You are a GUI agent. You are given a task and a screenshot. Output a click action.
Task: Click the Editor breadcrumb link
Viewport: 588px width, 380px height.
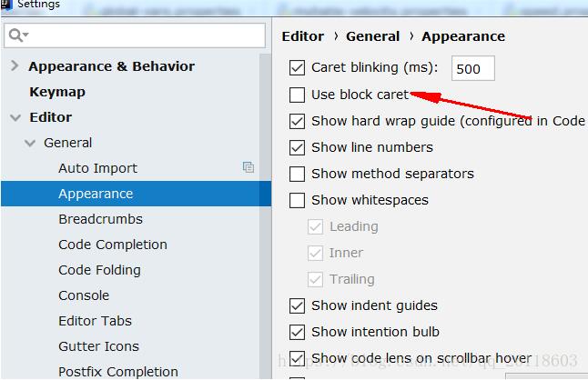tap(303, 36)
